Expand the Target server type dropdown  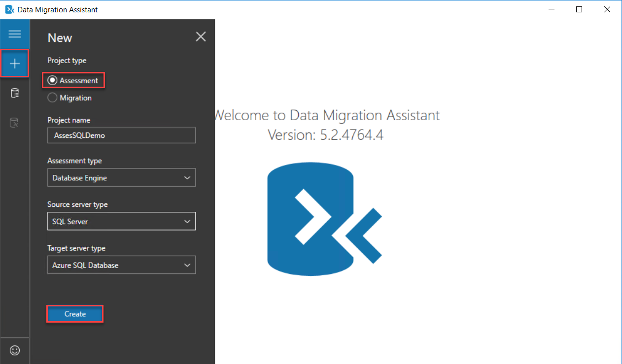click(x=121, y=265)
